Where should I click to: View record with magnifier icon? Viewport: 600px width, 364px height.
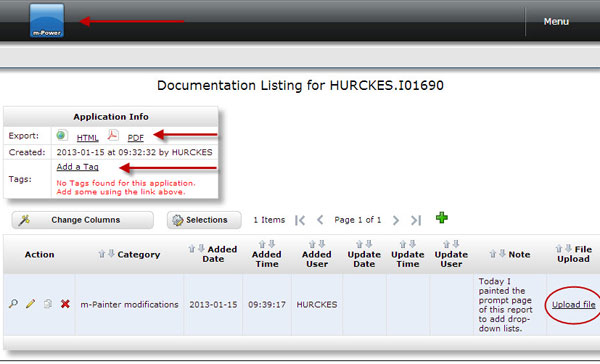click(x=13, y=304)
